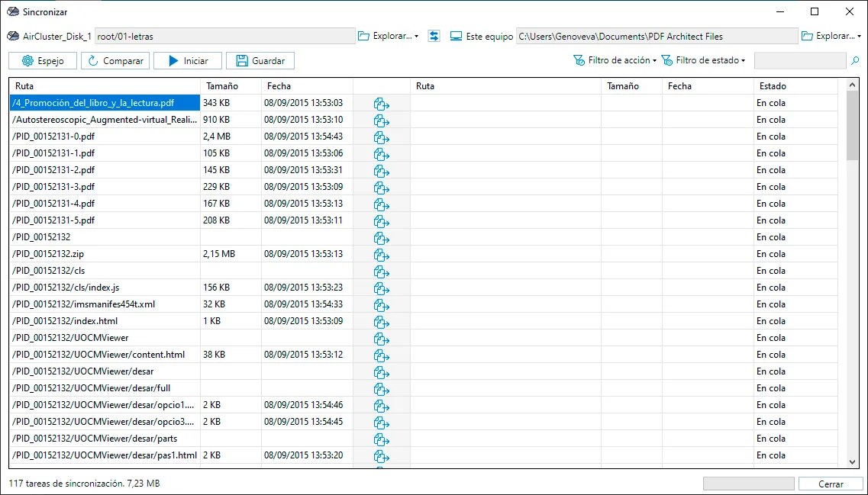The width and height of the screenshot is (868, 495).
Task: Sort by Estado column header
Action: 796,86
